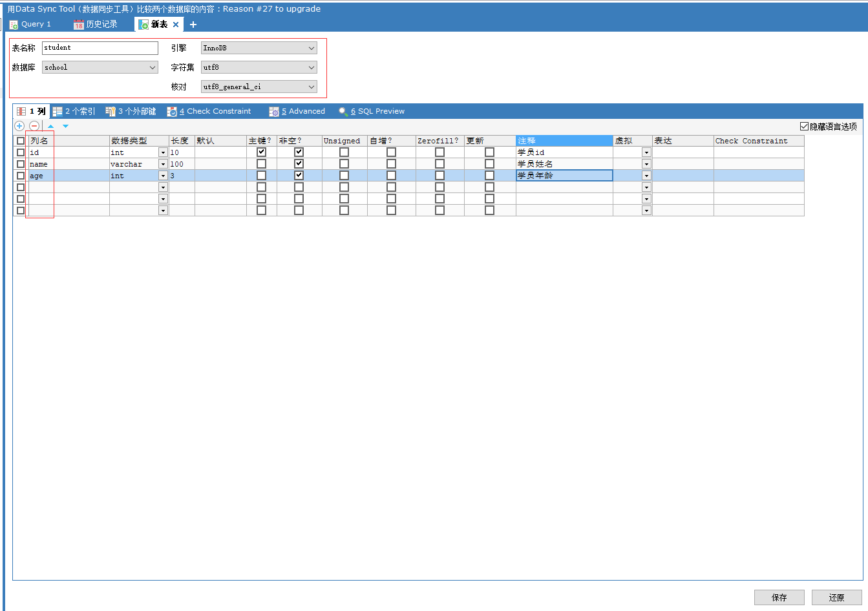Open a new tab with the plus icon
868x611 pixels.
[x=193, y=25]
